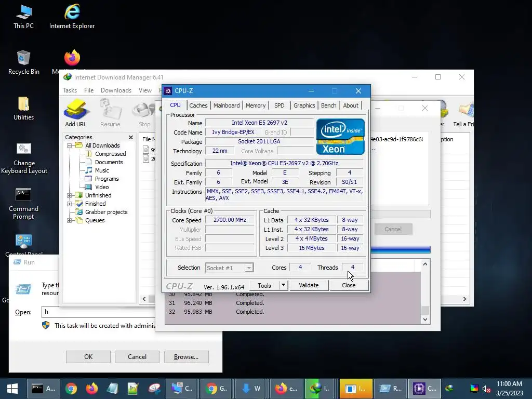Switch to the Graphics tab
The image size is (532, 399).
pyautogui.click(x=304, y=105)
